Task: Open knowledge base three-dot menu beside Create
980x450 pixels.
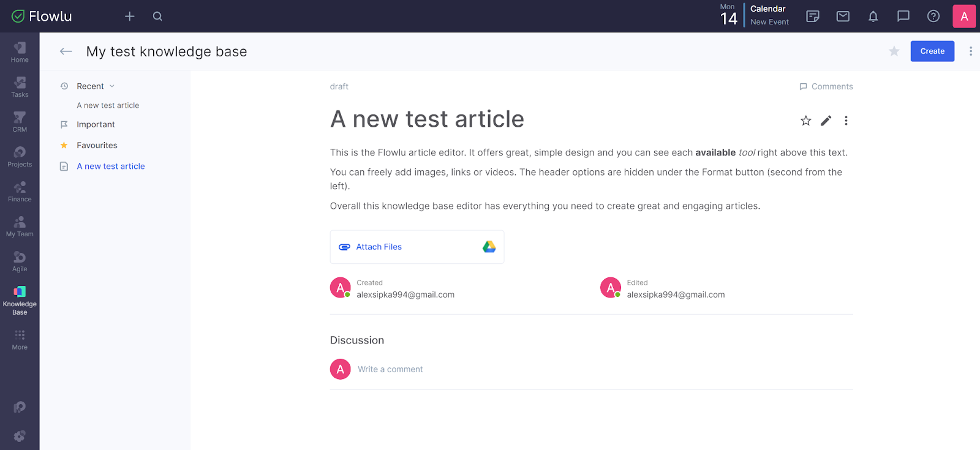Action: [970, 51]
